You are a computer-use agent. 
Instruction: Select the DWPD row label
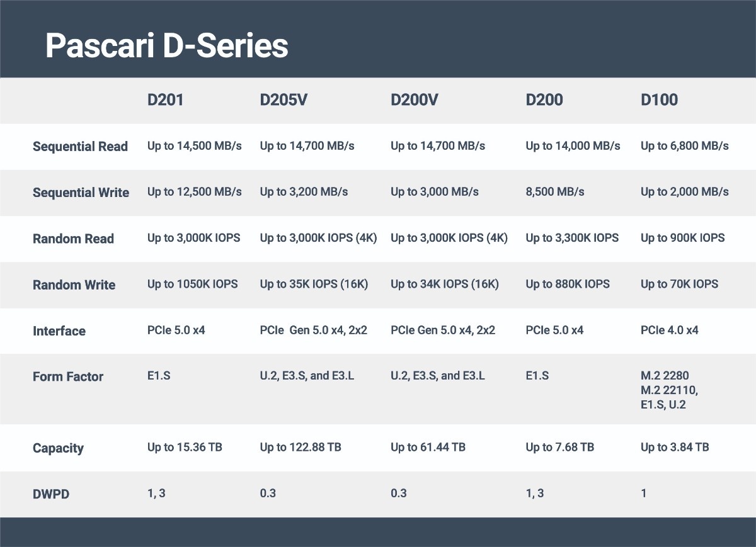(x=51, y=494)
